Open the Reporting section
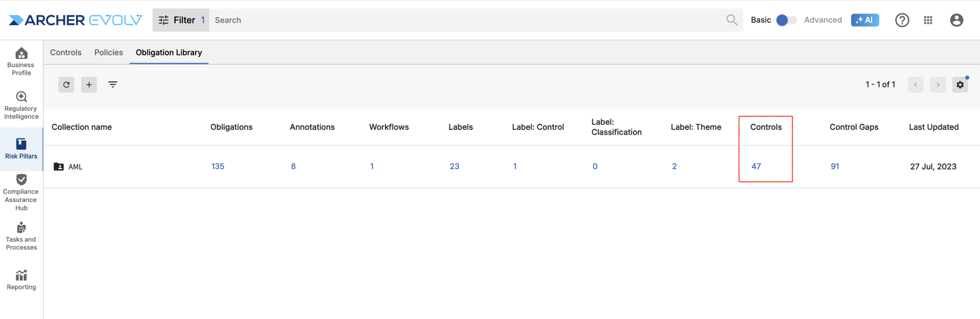The image size is (980, 319). (x=21, y=280)
